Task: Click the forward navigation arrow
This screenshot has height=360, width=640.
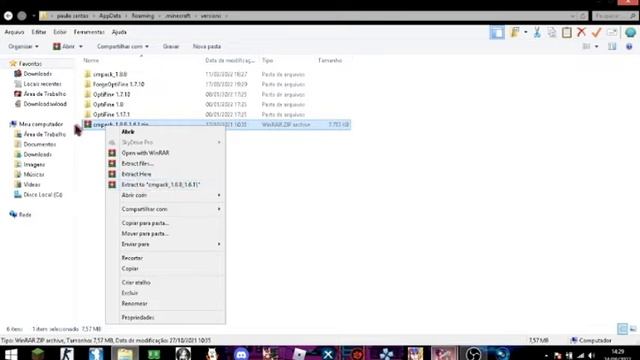Action: [x=22, y=16]
